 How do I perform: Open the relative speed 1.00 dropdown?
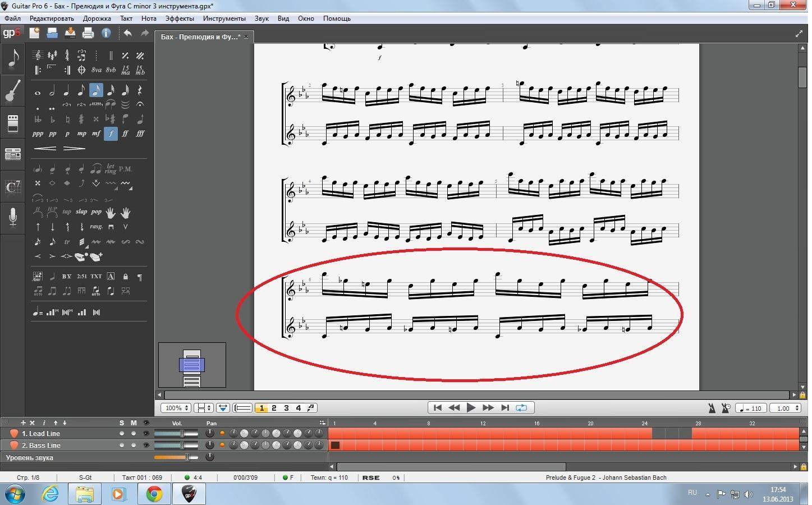(785, 408)
